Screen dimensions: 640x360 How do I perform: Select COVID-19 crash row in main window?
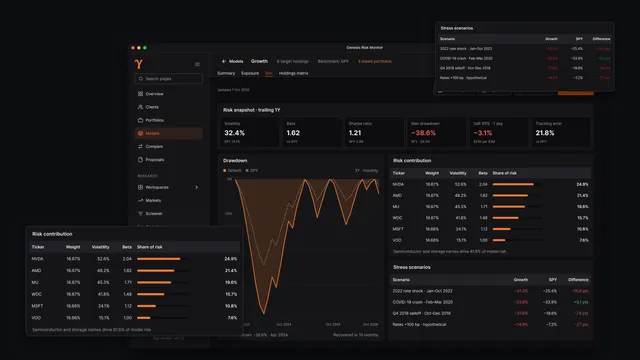[490, 302]
